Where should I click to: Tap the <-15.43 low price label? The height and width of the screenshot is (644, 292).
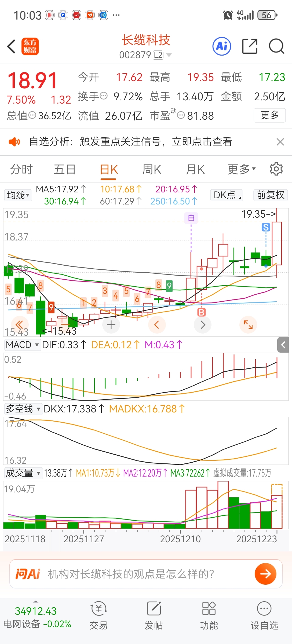59,331
